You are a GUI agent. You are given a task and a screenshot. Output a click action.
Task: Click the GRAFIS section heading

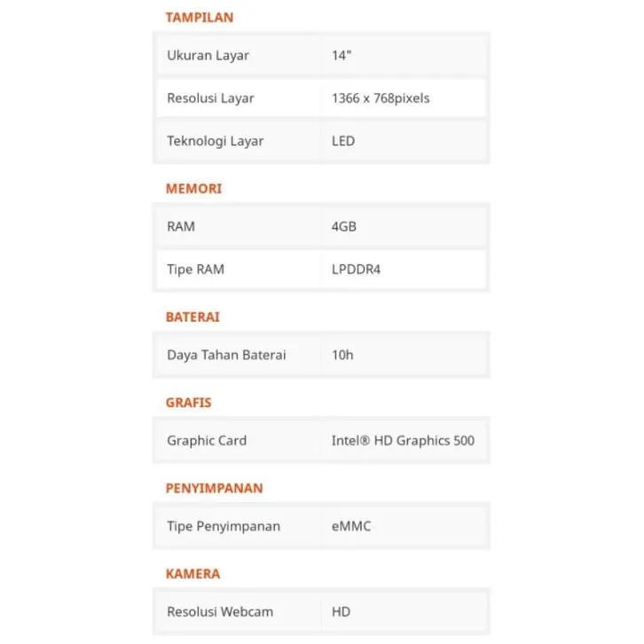189,403
